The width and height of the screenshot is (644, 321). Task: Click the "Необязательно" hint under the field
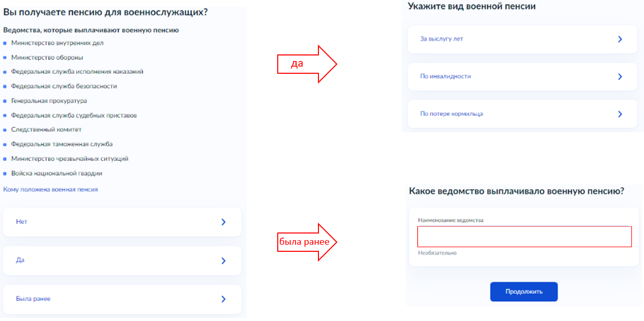pyautogui.click(x=437, y=253)
